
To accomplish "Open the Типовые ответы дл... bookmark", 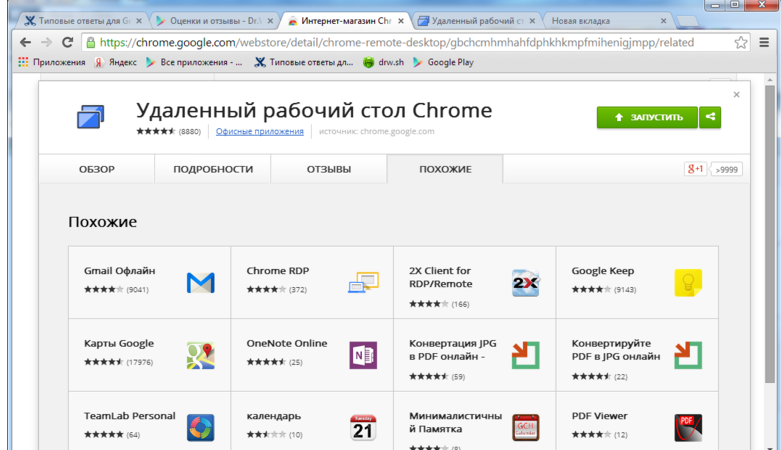I will coord(304,62).
